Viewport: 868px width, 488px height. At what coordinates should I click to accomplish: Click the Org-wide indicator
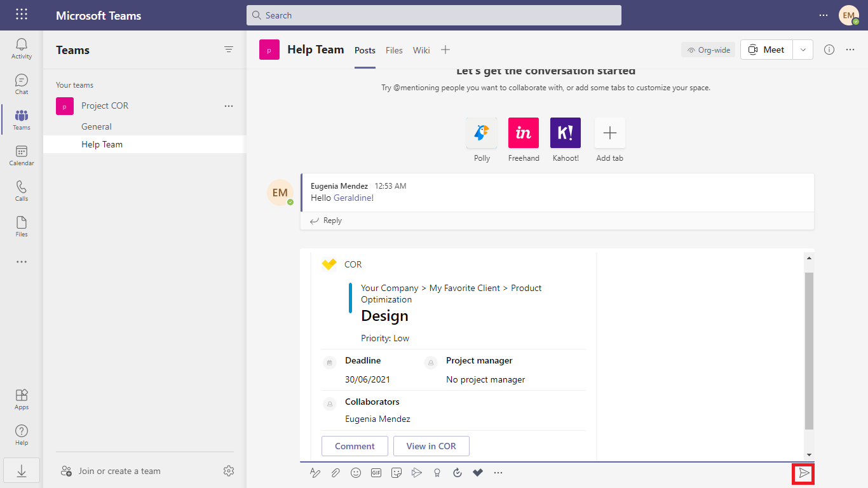tap(709, 50)
